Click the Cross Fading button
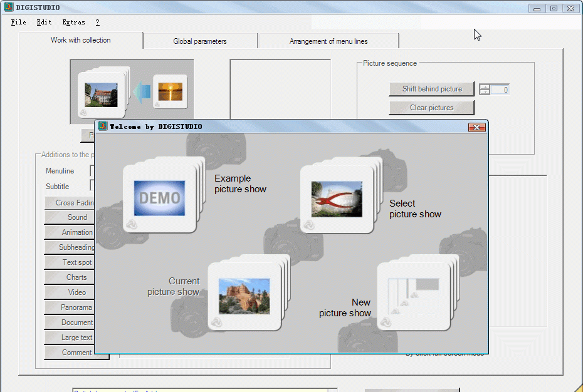 70,203
